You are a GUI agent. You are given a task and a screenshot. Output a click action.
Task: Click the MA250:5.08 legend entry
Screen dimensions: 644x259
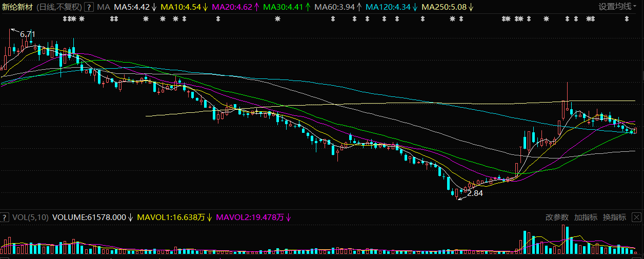444,7
